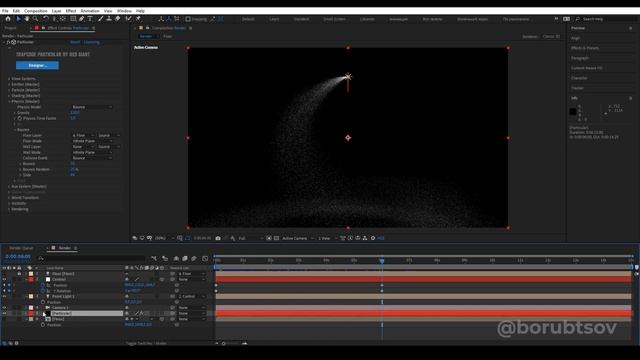Open the Floor Mode dropdown
640x360 pixels.
click(92, 141)
